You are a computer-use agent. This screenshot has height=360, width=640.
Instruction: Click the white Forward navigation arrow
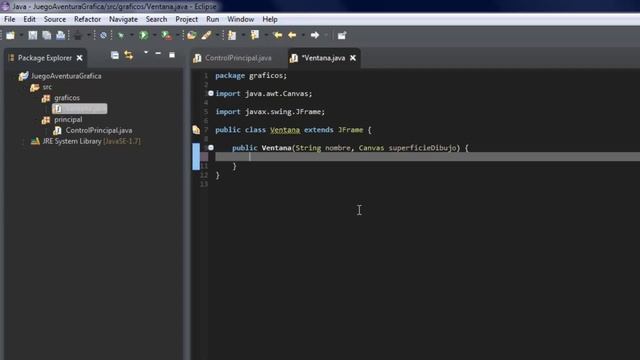pyautogui.click(x=315, y=36)
